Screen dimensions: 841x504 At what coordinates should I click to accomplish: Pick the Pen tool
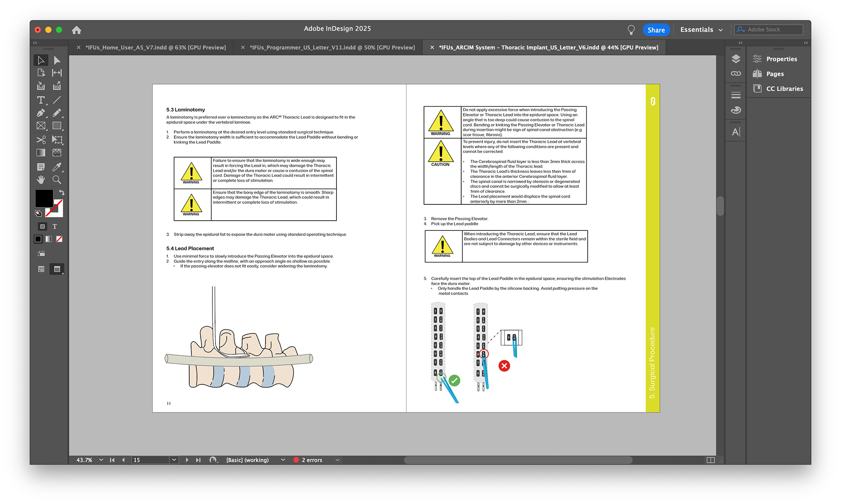click(x=41, y=113)
